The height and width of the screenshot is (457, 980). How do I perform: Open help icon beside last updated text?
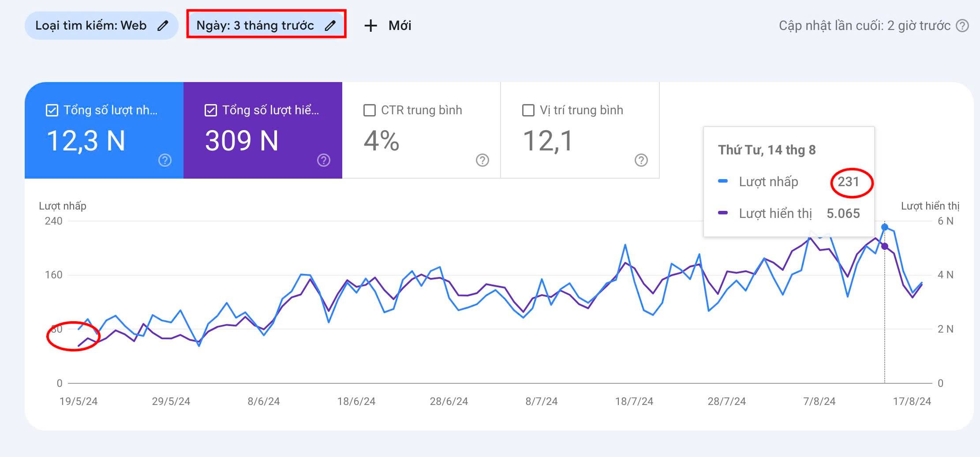(962, 26)
